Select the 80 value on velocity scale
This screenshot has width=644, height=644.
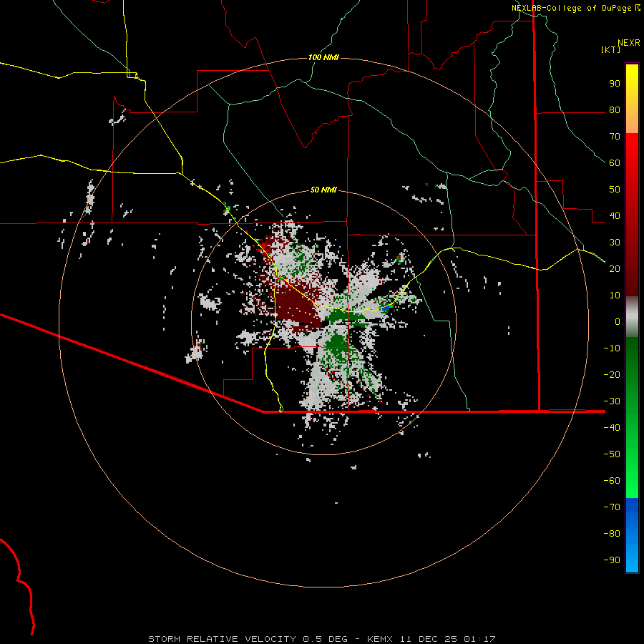(x=615, y=110)
